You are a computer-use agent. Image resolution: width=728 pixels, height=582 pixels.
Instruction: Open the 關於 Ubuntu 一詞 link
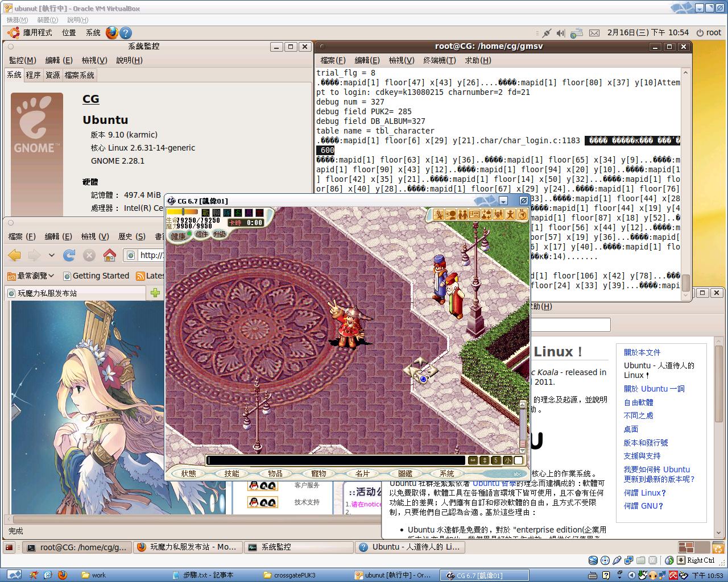pyautogui.click(x=653, y=389)
